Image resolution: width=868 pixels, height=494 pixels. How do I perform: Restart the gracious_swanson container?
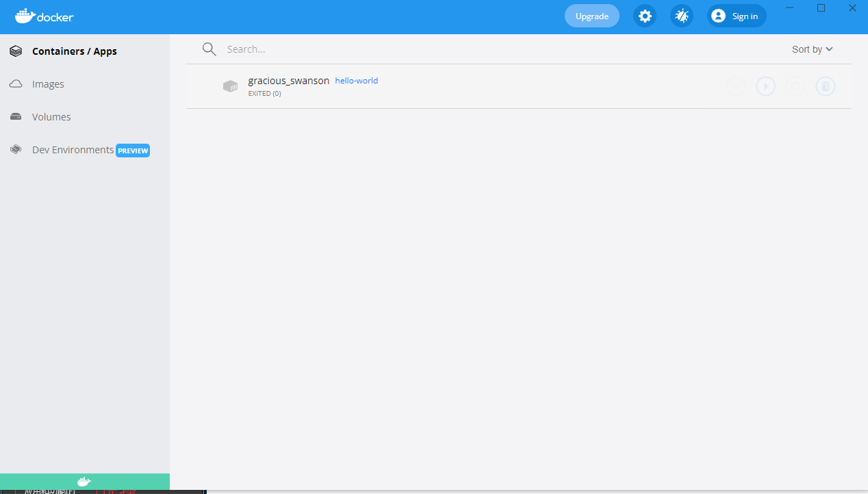pos(795,86)
